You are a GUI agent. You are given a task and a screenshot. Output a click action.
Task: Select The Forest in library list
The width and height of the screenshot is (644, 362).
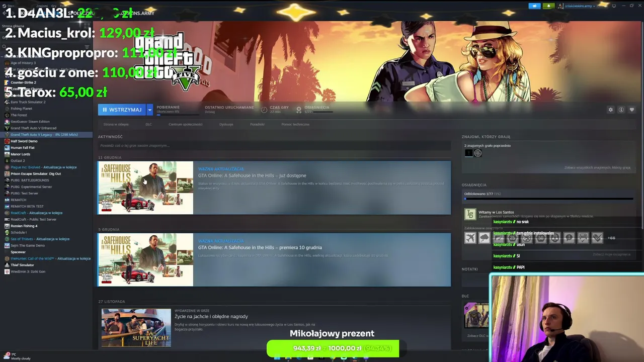tap(19, 115)
